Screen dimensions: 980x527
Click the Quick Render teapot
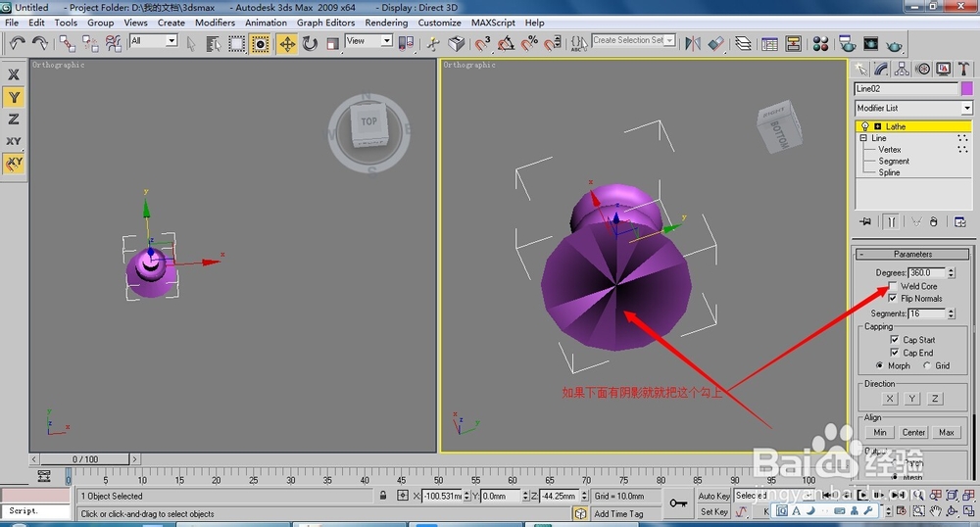(x=895, y=45)
